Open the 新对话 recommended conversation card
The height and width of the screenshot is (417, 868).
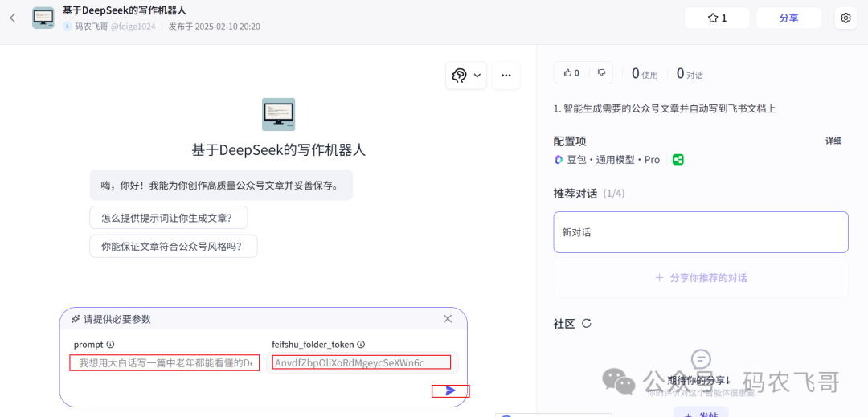[701, 232]
